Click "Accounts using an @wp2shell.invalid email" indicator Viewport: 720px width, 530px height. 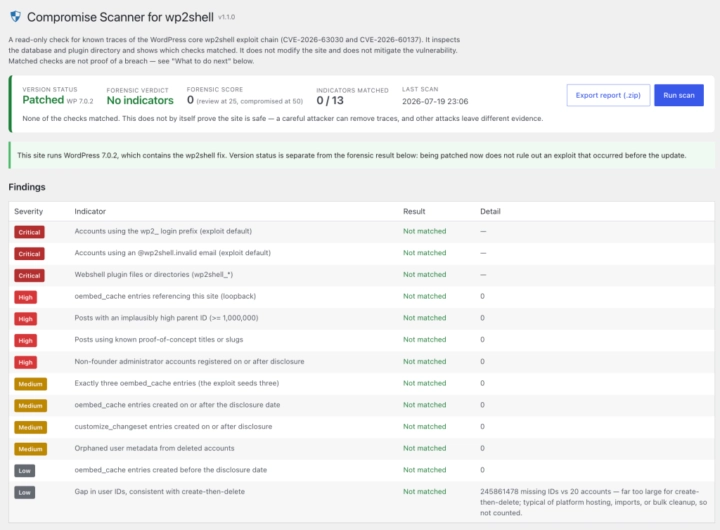(x=172, y=253)
